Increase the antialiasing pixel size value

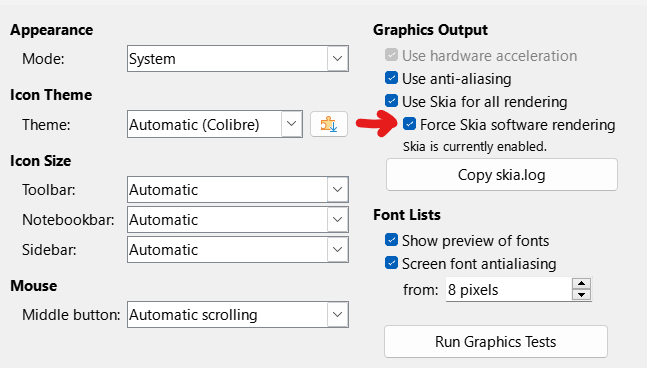(x=581, y=283)
